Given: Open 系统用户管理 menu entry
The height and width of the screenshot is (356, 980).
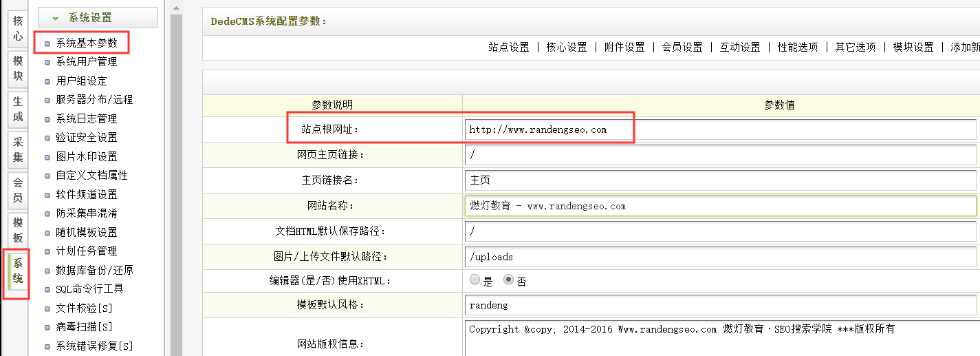Looking at the screenshot, I should point(87,61).
